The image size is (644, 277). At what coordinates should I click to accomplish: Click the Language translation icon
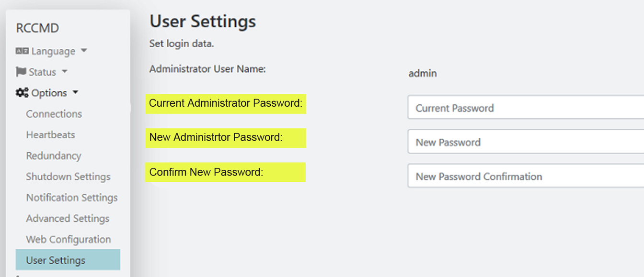(22, 51)
